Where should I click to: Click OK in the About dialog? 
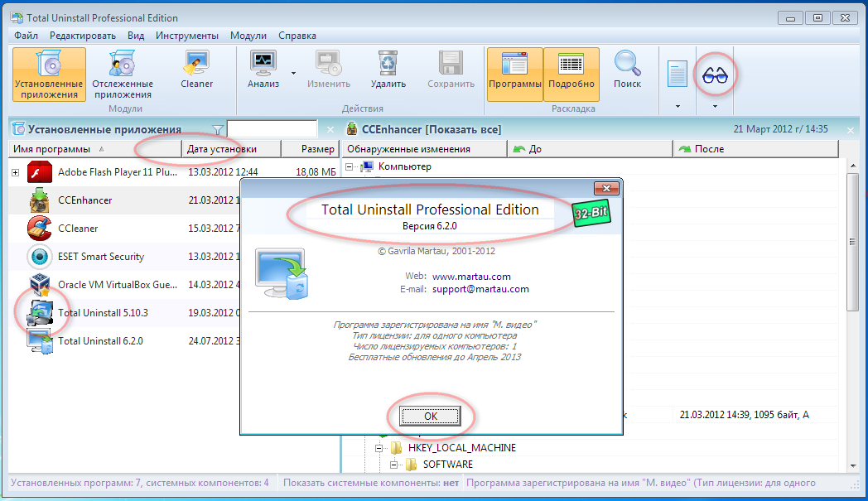[x=430, y=417]
